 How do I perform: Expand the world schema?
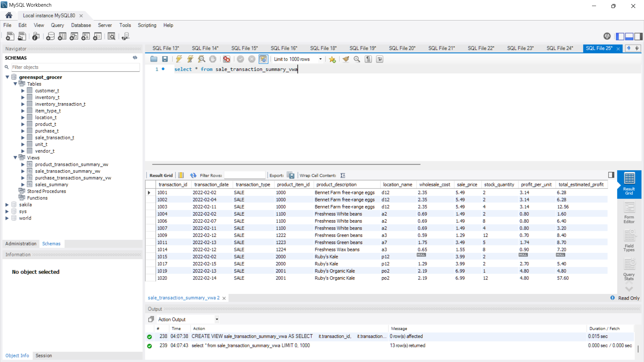(x=7, y=218)
